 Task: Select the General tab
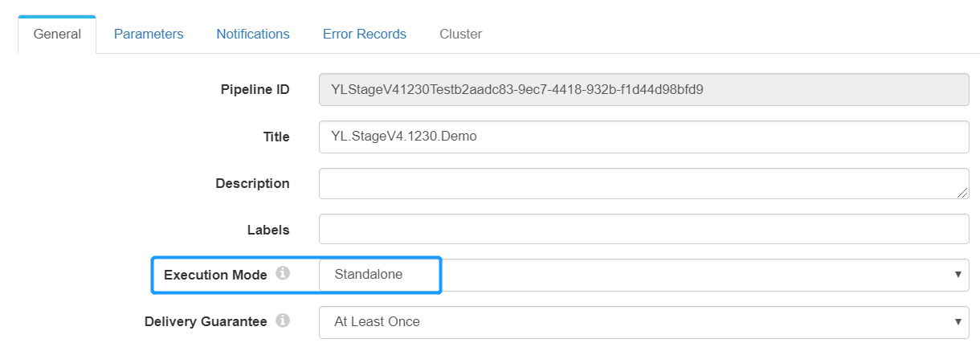(x=57, y=35)
